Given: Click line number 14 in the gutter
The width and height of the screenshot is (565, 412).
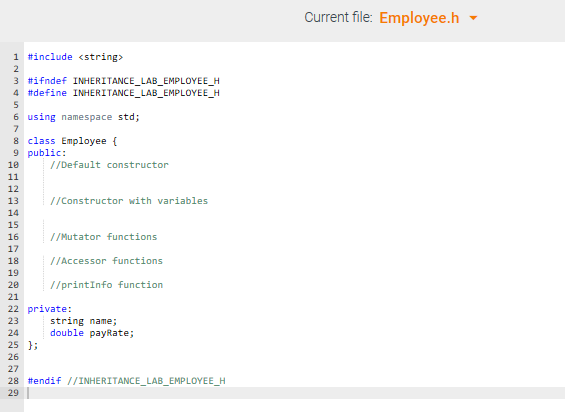Looking at the screenshot, I should (x=13, y=213).
